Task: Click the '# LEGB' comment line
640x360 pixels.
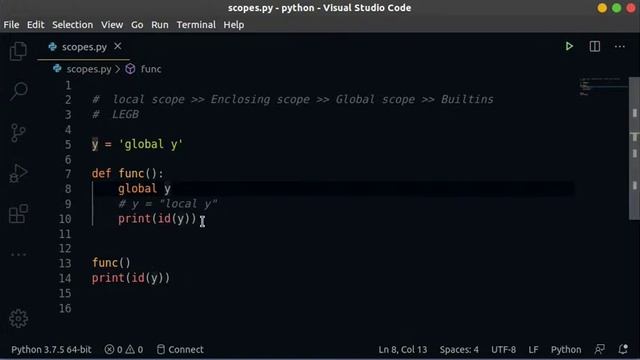Action: click(116, 114)
